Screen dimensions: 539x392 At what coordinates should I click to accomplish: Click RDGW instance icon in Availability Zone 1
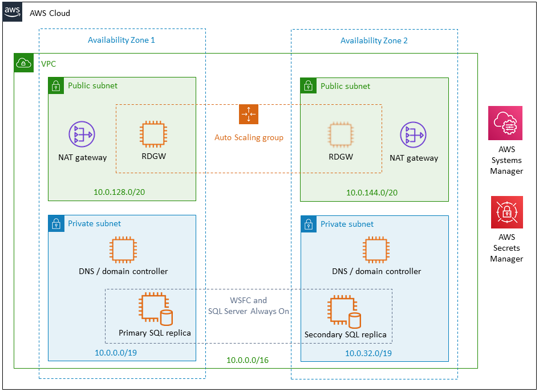click(x=153, y=134)
